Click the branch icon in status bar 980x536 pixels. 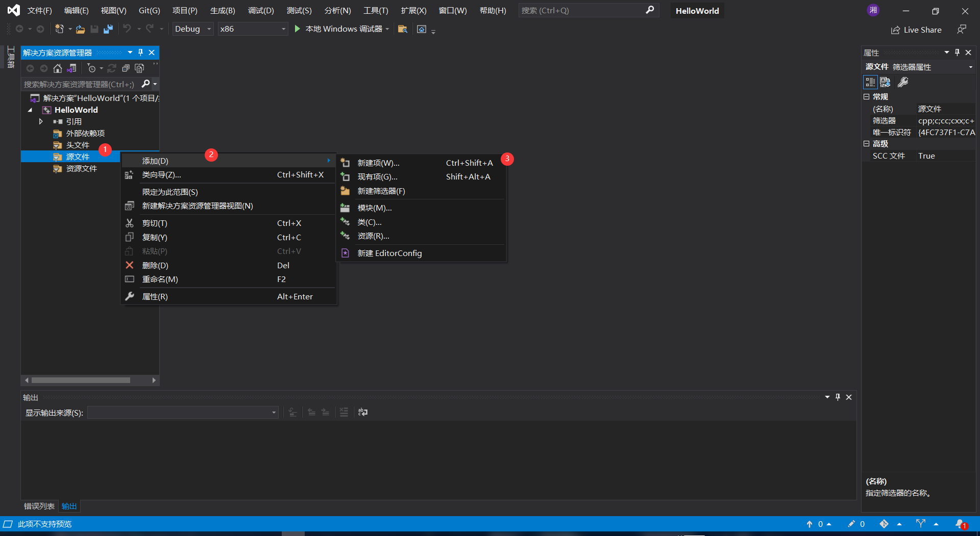pyautogui.click(x=921, y=524)
